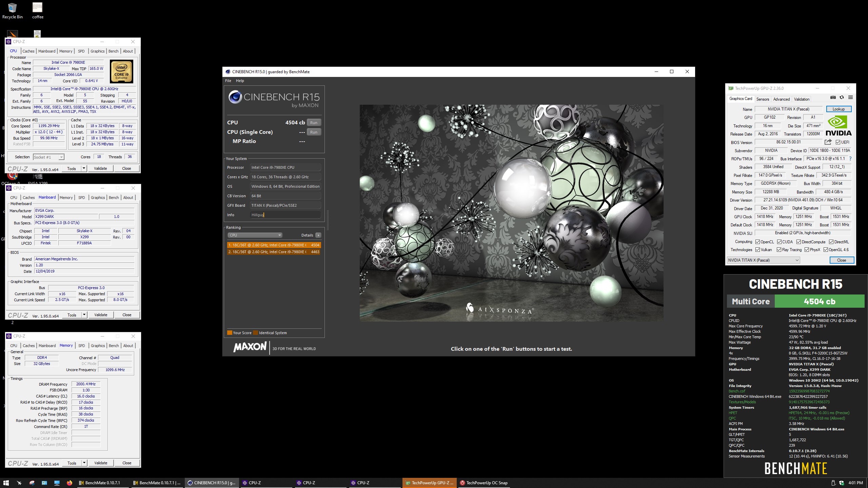Screen dimensions: 868x488
Task: Open Bench tab in Mainboard CPU-Z window
Action: click(114, 198)
